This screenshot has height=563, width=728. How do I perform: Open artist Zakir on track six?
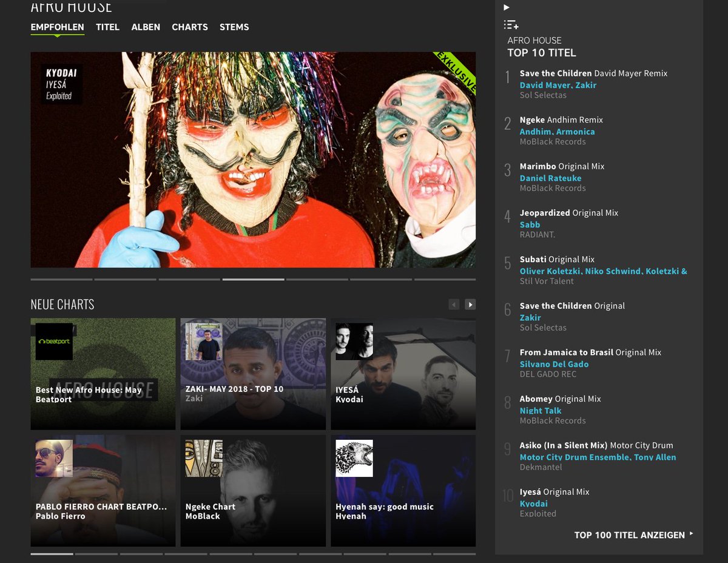[x=530, y=317]
